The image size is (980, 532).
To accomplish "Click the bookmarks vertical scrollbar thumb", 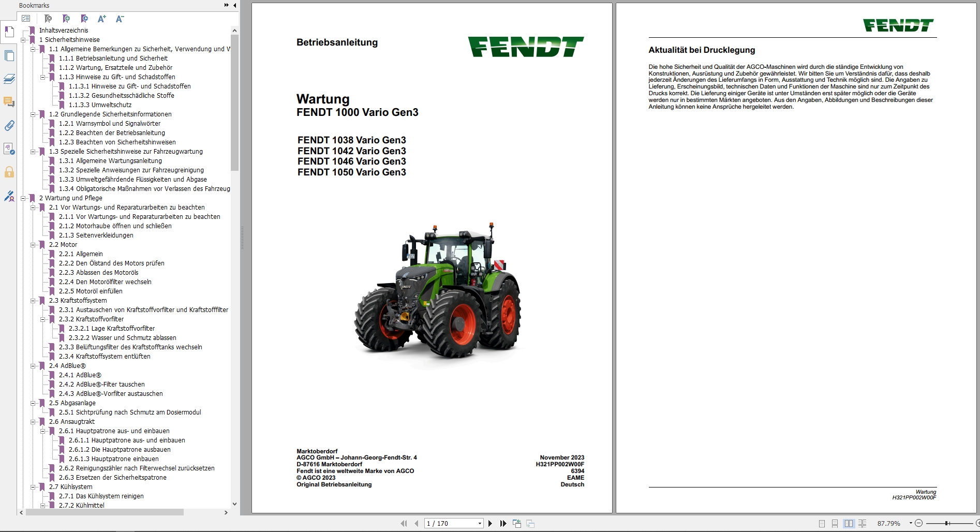I will [x=234, y=102].
